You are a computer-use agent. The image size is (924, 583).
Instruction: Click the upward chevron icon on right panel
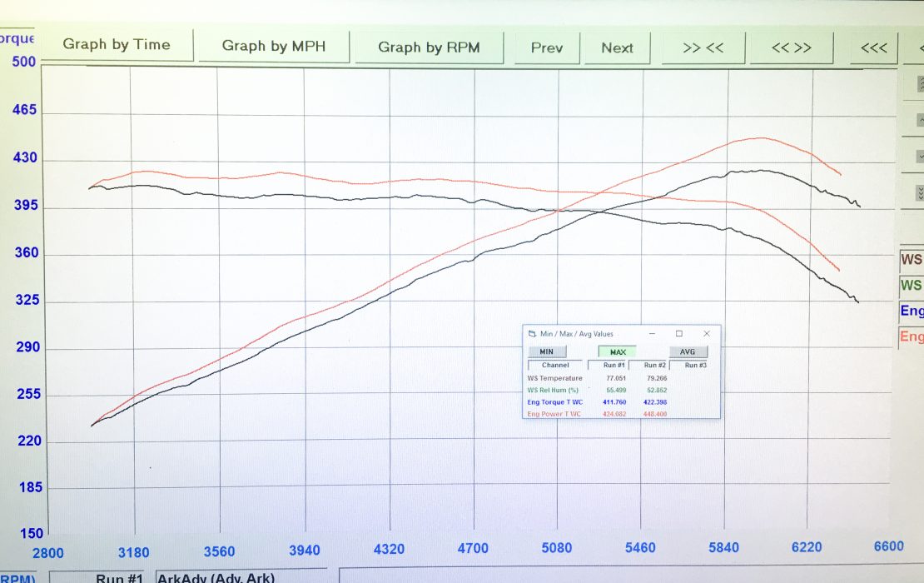pos(918,118)
